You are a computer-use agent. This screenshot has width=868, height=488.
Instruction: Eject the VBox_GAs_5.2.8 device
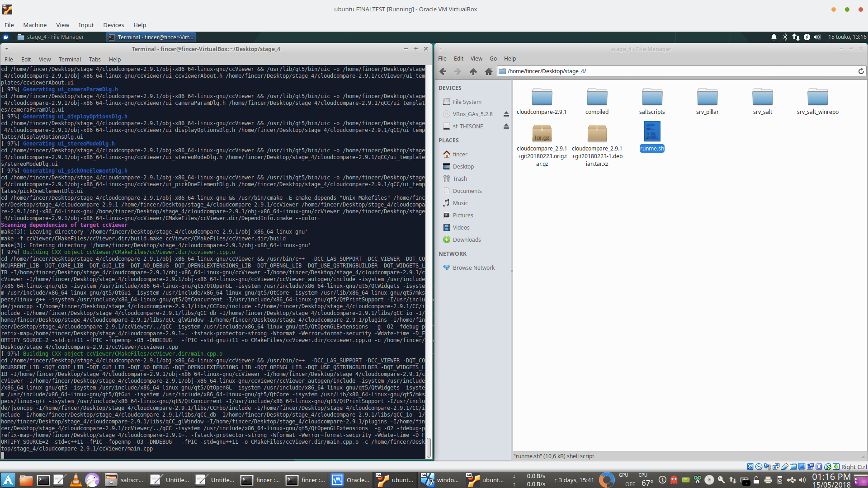point(506,114)
